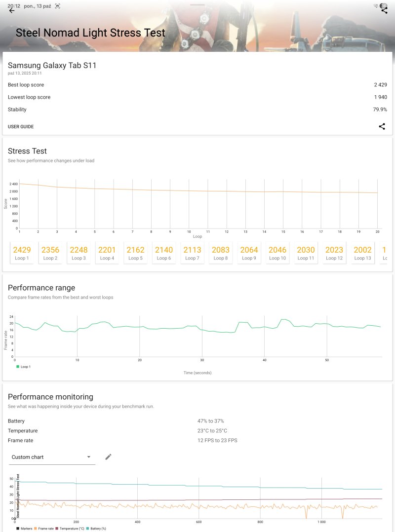395x532 pixels.
Task: Select the Loop 13 score card 2002
Action: point(362,253)
